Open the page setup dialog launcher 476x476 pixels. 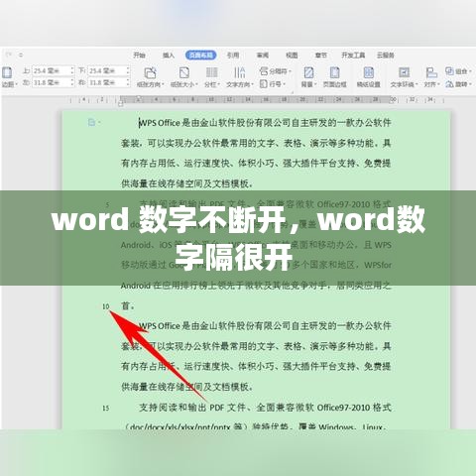tap(292, 92)
